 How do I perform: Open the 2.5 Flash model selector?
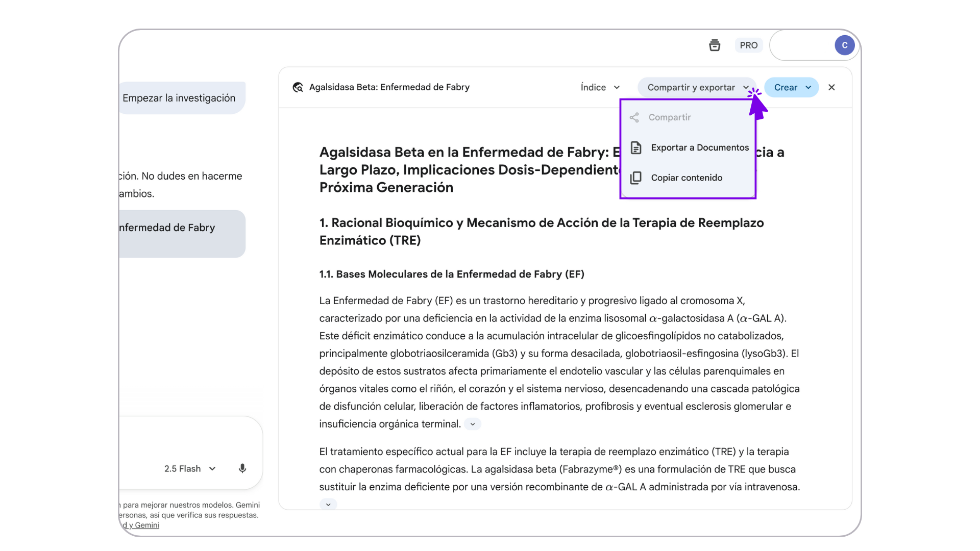point(190,468)
